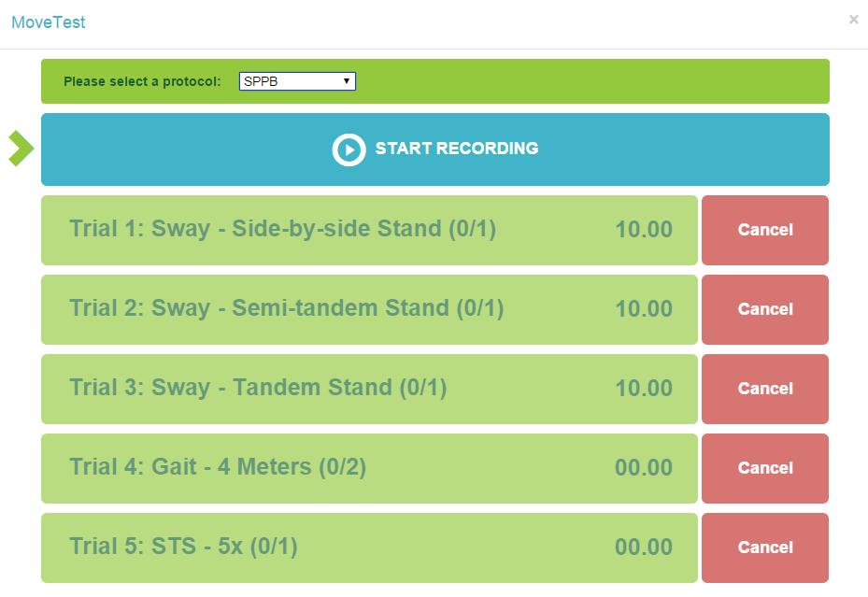The image size is (868, 597).
Task: Cancel Trial 4 Gait 4 Meters
Action: pos(764,468)
